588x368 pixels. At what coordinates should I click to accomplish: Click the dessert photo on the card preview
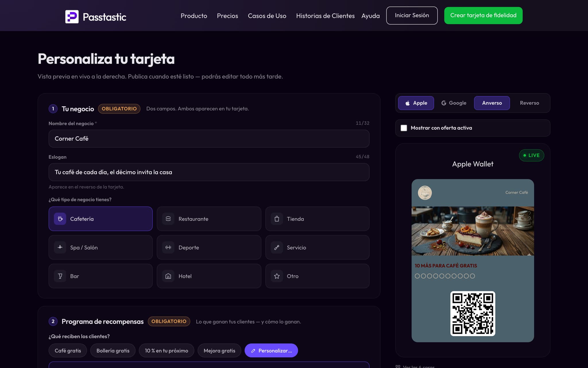coord(473,231)
